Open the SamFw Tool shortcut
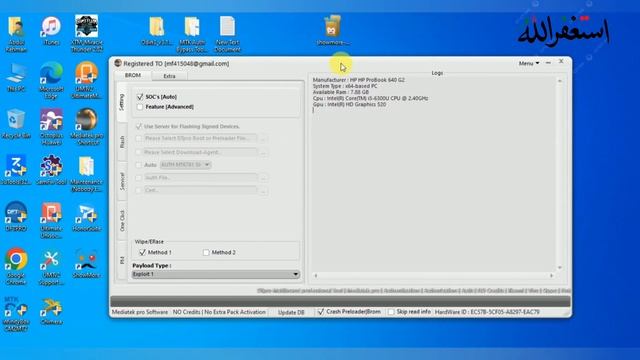 point(51,170)
